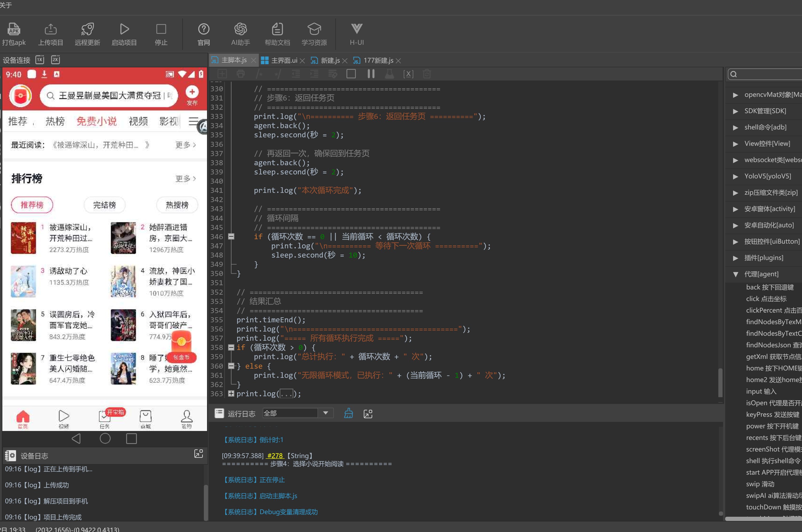Pop out the 运行日志 panel
The image size is (802, 532).
pyautogui.click(x=368, y=414)
